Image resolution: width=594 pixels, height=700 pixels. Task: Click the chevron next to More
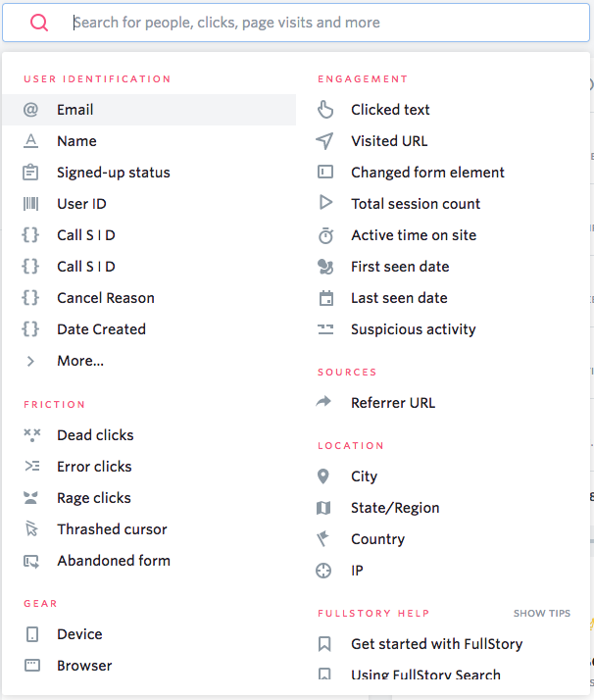[x=31, y=361]
